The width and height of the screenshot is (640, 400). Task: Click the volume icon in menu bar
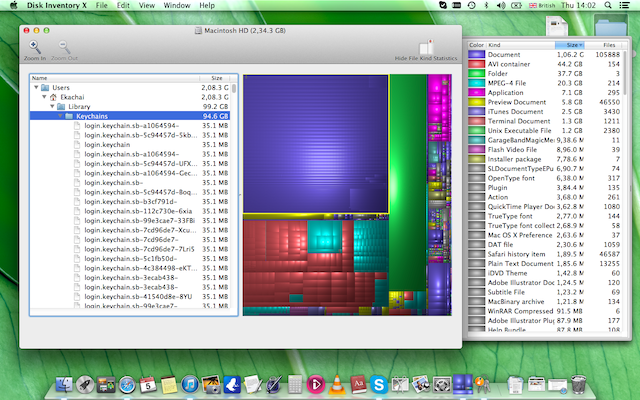(x=500, y=5)
